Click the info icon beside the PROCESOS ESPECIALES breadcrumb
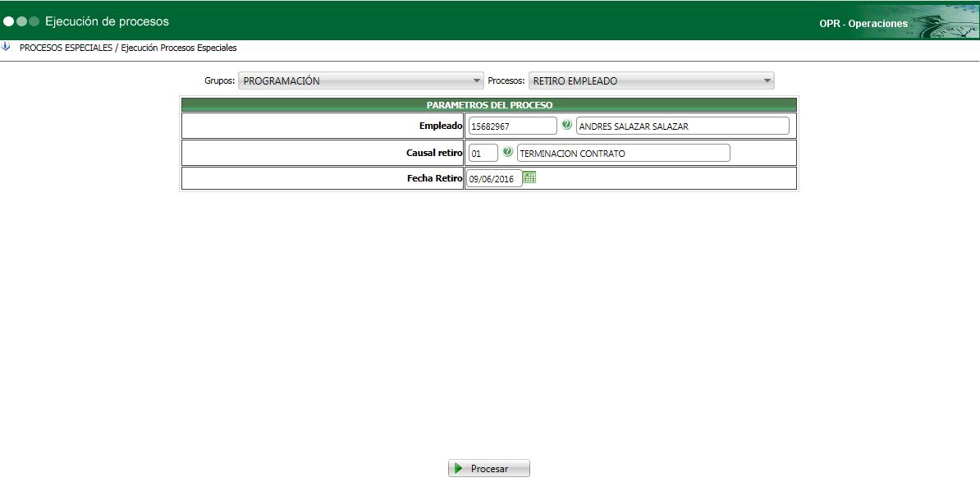This screenshot has height=496, width=980. click(x=7, y=47)
